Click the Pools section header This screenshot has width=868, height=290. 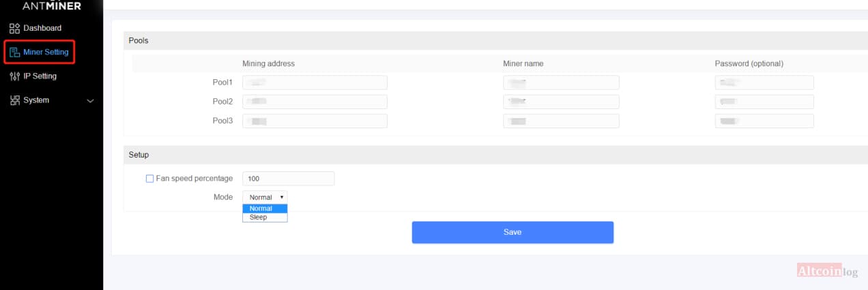tap(495, 40)
